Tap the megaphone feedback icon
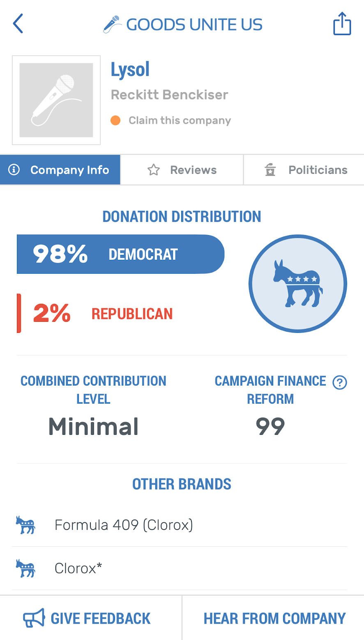The width and height of the screenshot is (364, 640). (34, 618)
